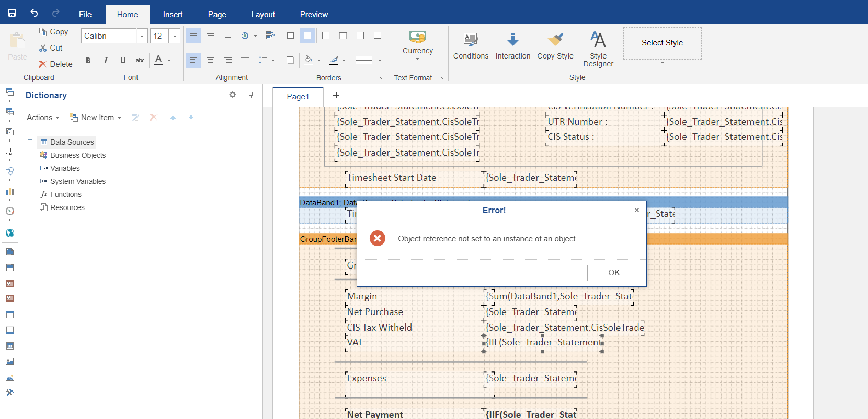Click the Cut button in Clipboard

coord(51,48)
